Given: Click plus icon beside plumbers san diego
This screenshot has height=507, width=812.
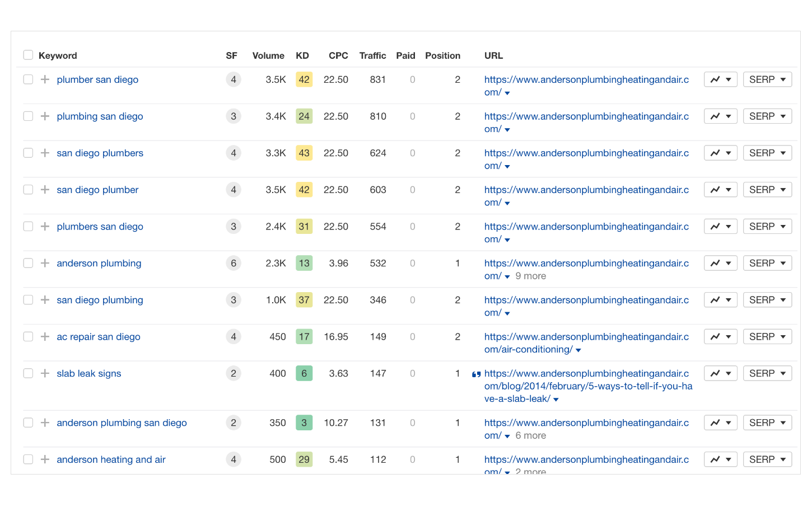Looking at the screenshot, I should tap(45, 227).
